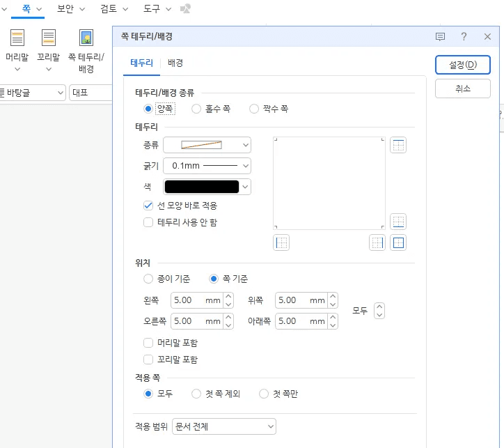
Task: Click the 대표 font field
Action: (x=90, y=93)
